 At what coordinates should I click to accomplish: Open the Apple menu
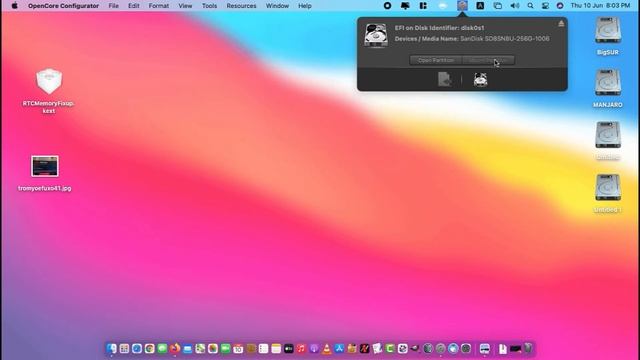pyautogui.click(x=15, y=6)
